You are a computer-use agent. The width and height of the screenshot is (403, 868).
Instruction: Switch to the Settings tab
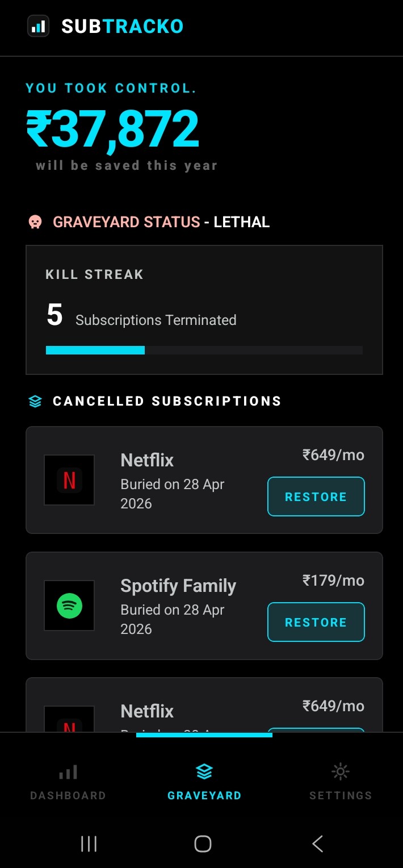tap(339, 795)
